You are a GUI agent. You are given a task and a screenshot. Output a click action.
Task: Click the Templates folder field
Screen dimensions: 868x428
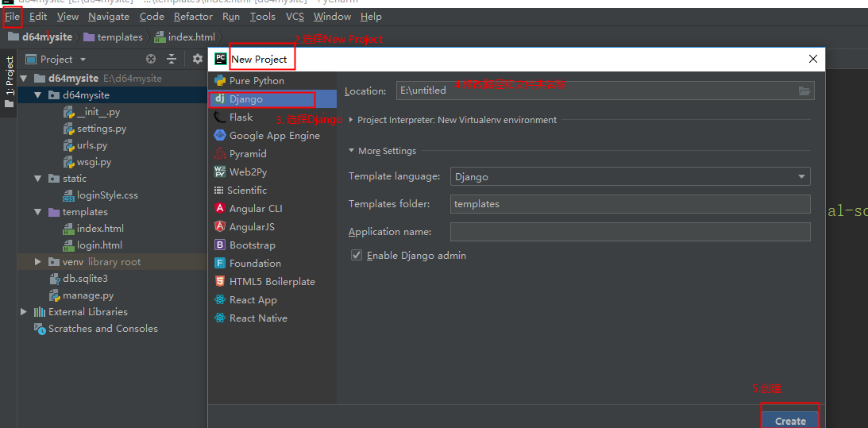pyautogui.click(x=631, y=204)
